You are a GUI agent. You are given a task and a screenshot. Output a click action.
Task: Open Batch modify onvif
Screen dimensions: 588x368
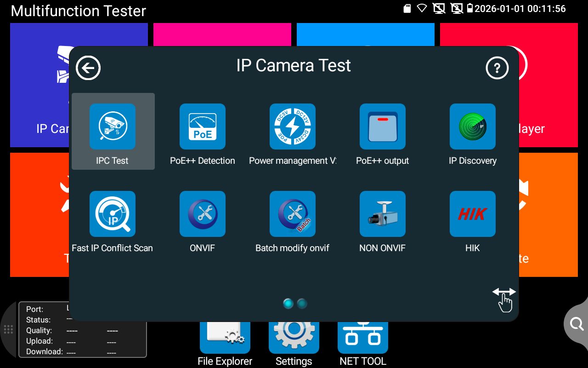293,214
